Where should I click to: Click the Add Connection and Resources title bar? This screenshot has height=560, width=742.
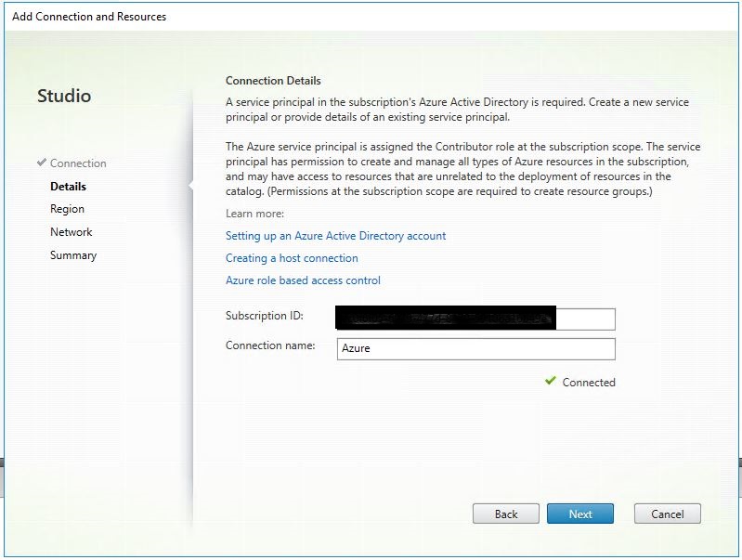coord(89,17)
